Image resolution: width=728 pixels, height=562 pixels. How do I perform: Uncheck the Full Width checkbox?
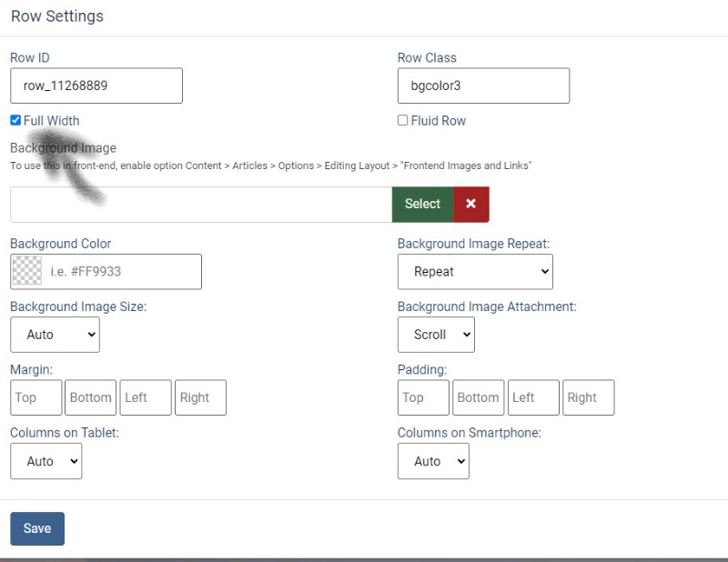coord(15,120)
